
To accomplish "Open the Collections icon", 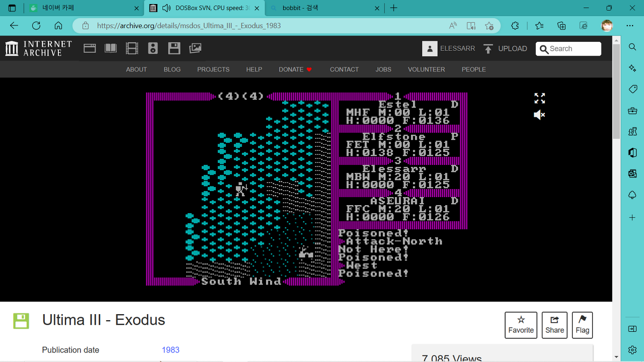I will click(x=561, y=26).
